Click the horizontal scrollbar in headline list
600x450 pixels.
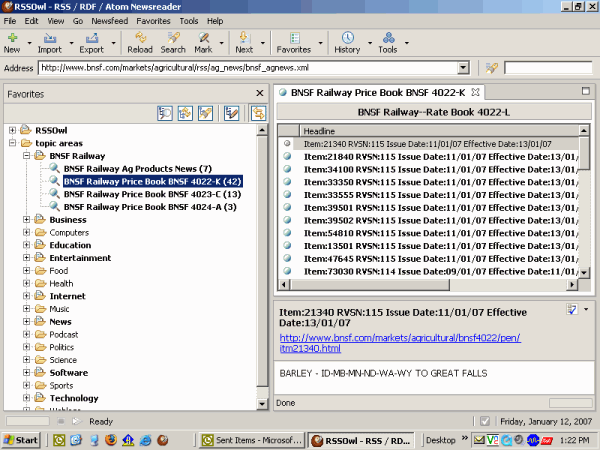pos(369,285)
